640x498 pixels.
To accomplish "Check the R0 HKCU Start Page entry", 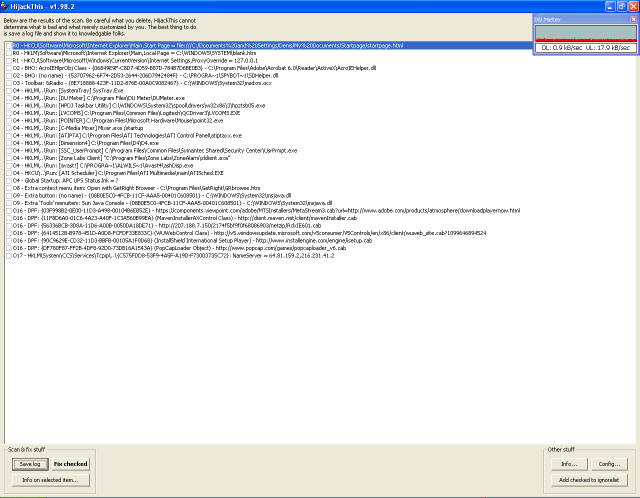I will click(x=9, y=46).
